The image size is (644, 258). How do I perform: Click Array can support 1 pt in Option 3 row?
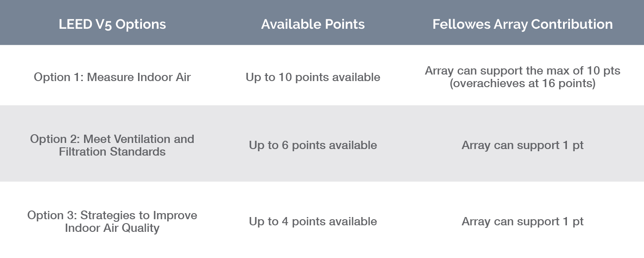point(523,221)
